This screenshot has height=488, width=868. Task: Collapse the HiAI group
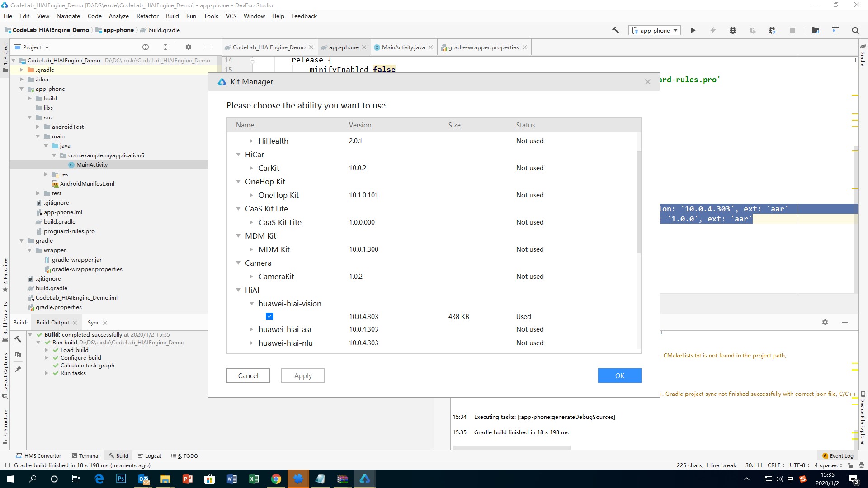click(238, 290)
